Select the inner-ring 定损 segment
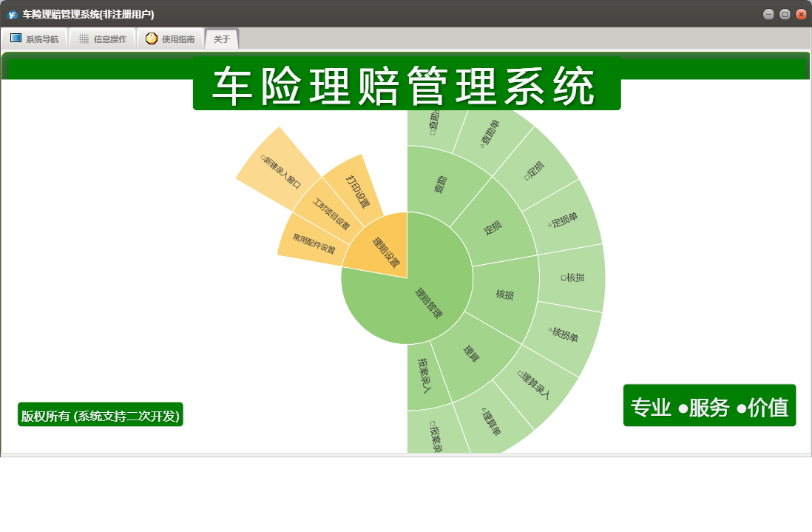This screenshot has height=532, width=812. (x=493, y=227)
